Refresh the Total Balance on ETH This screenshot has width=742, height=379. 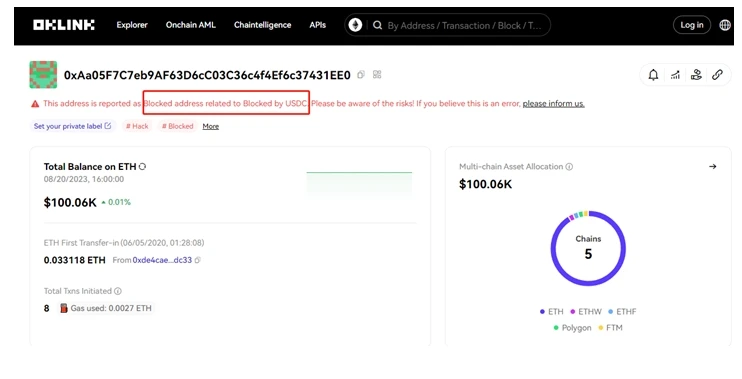(142, 167)
